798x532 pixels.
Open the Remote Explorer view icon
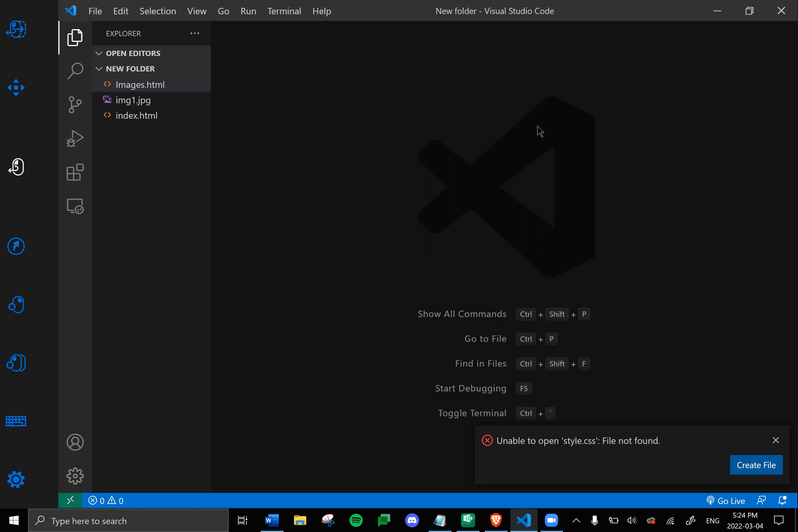pyautogui.click(x=75, y=206)
